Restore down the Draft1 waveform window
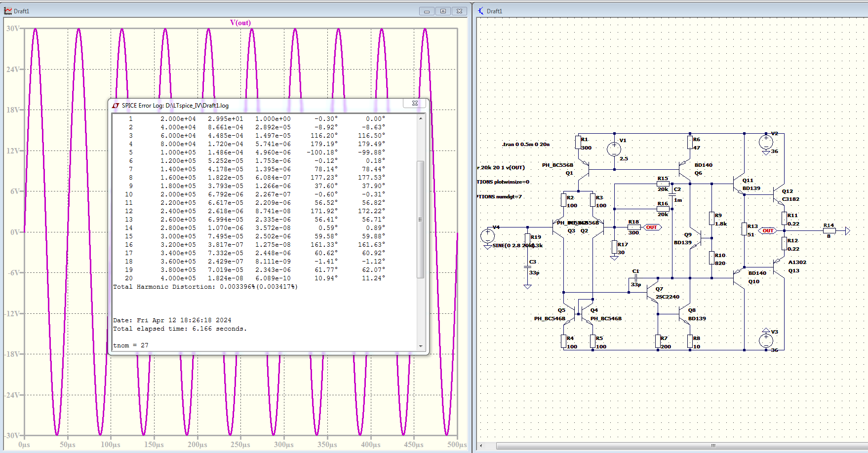The width and height of the screenshot is (868, 453). click(443, 11)
